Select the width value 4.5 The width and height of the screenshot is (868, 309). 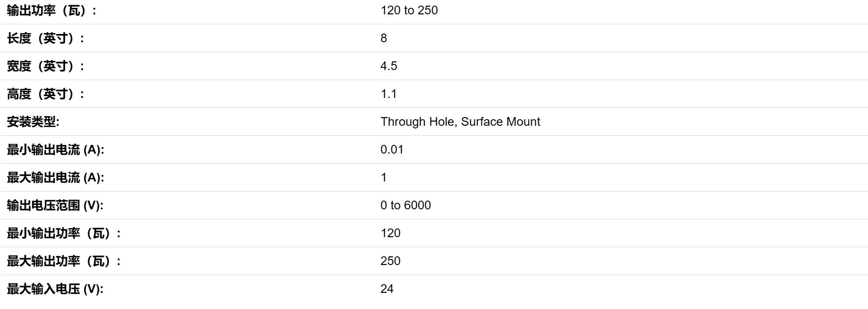pos(389,66)
